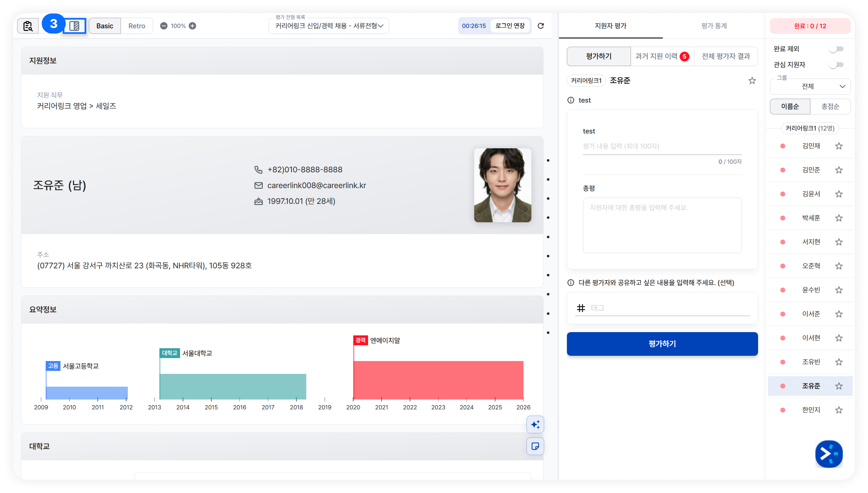Enable the 완료 제외 switch
868x493 pixels.
(x=836, y=49)
